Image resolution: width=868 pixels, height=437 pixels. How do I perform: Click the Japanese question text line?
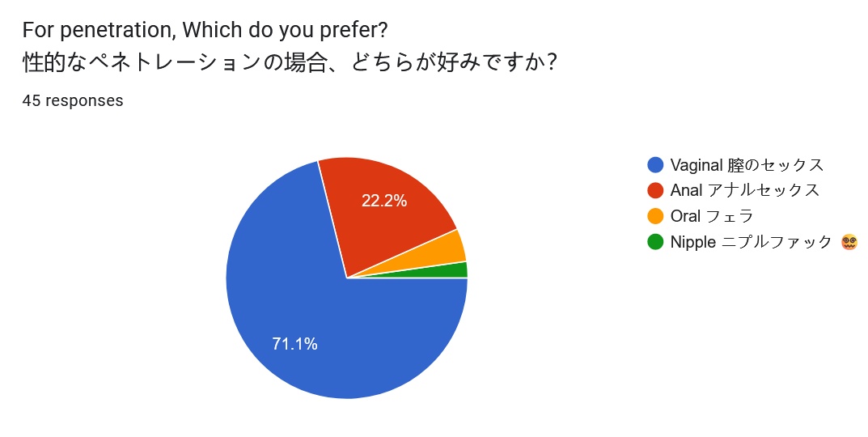tap(289, 62)
